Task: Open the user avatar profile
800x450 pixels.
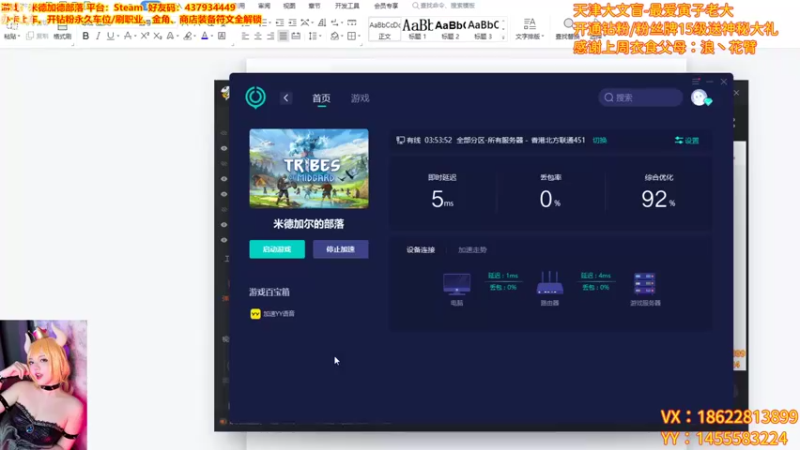Action: 699,97
